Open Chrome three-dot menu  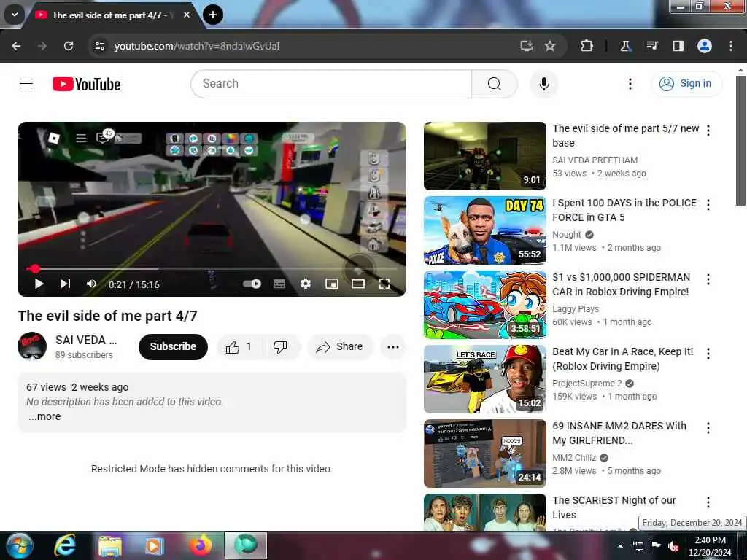731,46
